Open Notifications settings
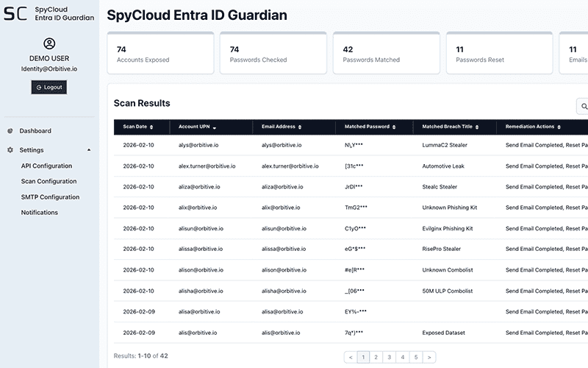 40,212
